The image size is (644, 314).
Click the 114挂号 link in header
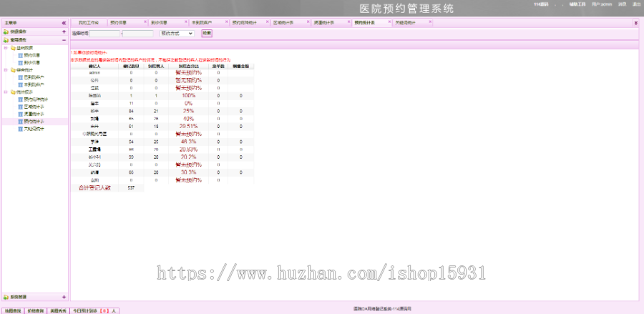(541, 4)
